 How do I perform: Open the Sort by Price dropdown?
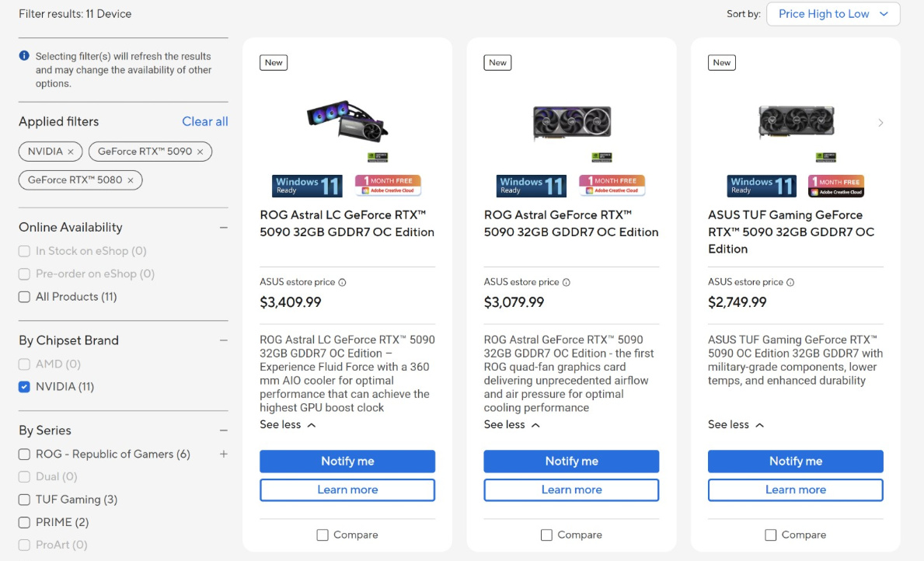833,14
